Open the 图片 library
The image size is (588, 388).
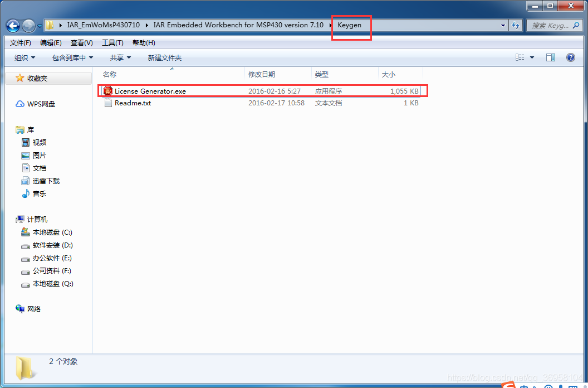(x=40, y=155)
